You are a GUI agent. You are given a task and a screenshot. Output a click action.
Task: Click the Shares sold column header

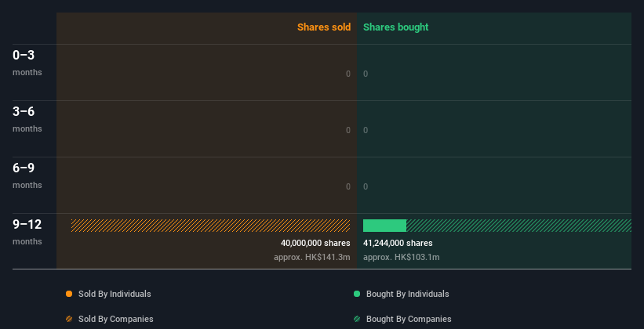coord(324,27)
